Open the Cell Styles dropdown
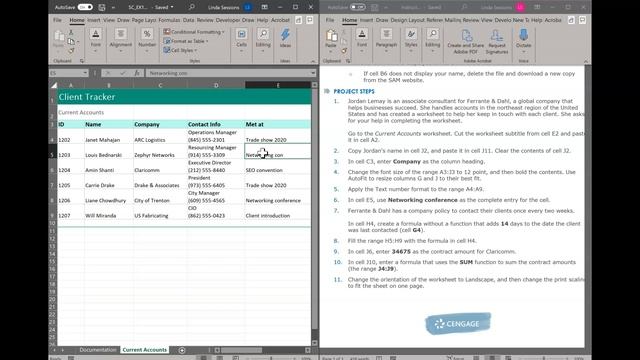640x360 pixels. click(180, 50)
